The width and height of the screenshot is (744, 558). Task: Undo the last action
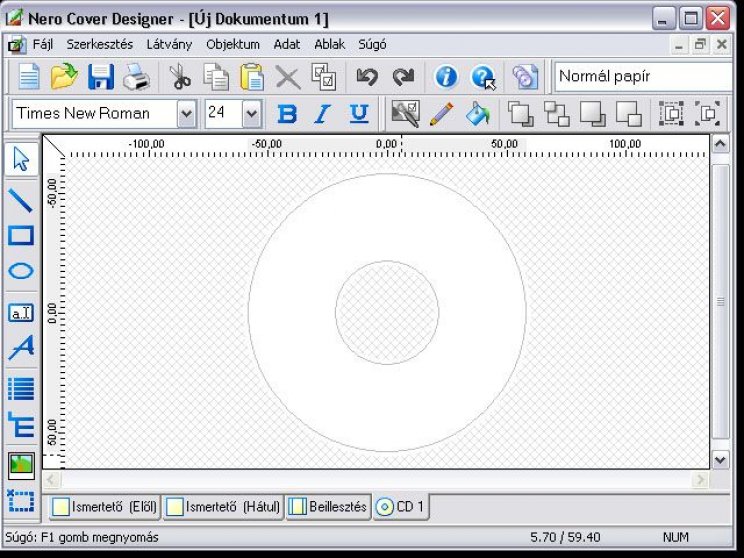coord(367,77)
